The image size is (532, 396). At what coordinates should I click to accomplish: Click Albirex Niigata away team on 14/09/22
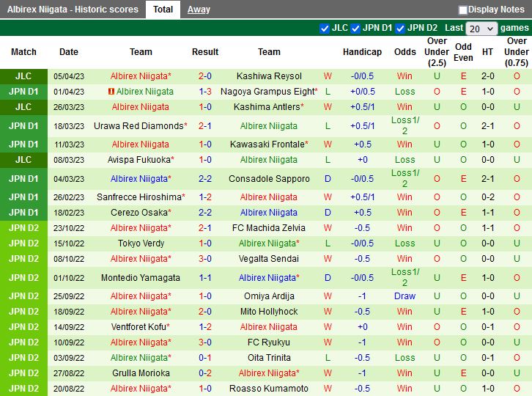[269, 327]
